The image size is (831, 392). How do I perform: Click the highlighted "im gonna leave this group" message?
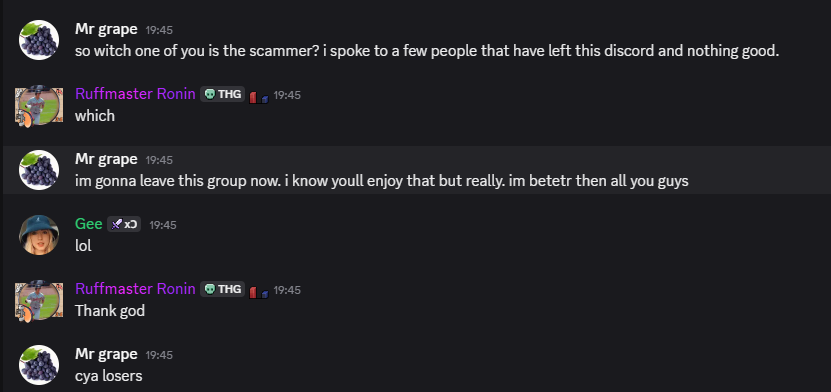click(x=382, y=181)
